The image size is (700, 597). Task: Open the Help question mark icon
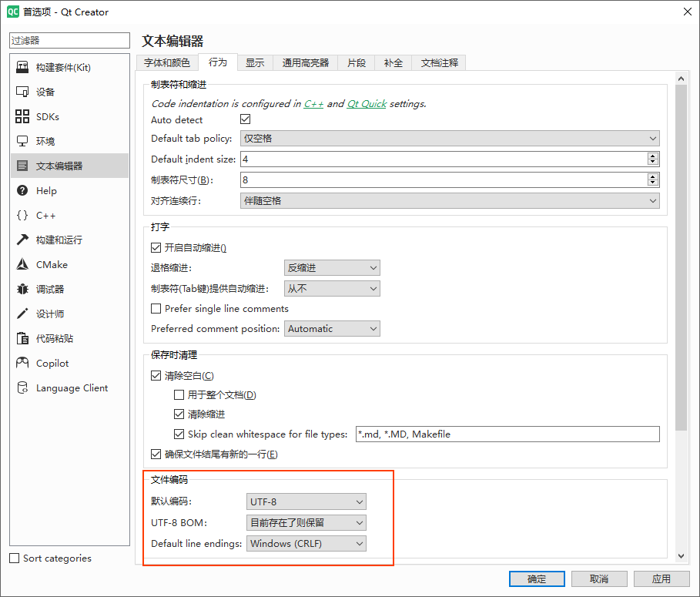(22, 191)
